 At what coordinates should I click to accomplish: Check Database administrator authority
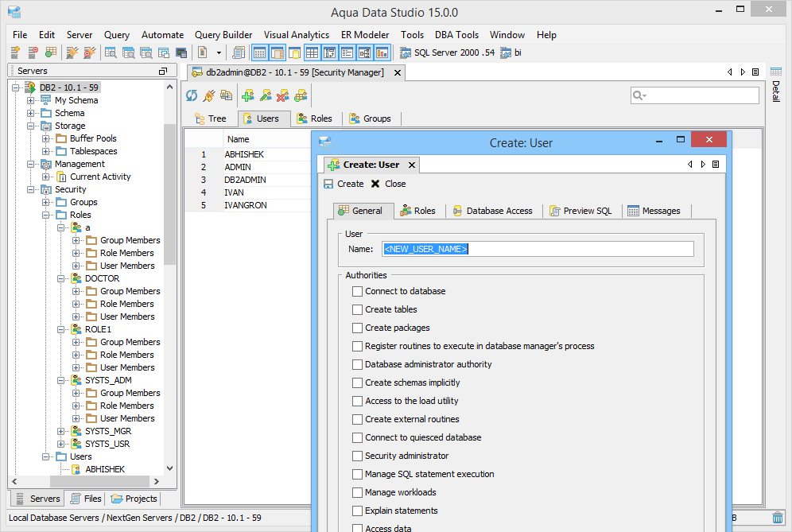tap(357, 364)
